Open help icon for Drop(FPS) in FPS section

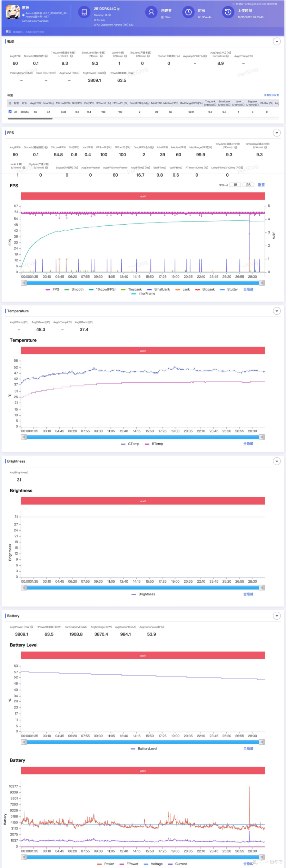[153, 148]
